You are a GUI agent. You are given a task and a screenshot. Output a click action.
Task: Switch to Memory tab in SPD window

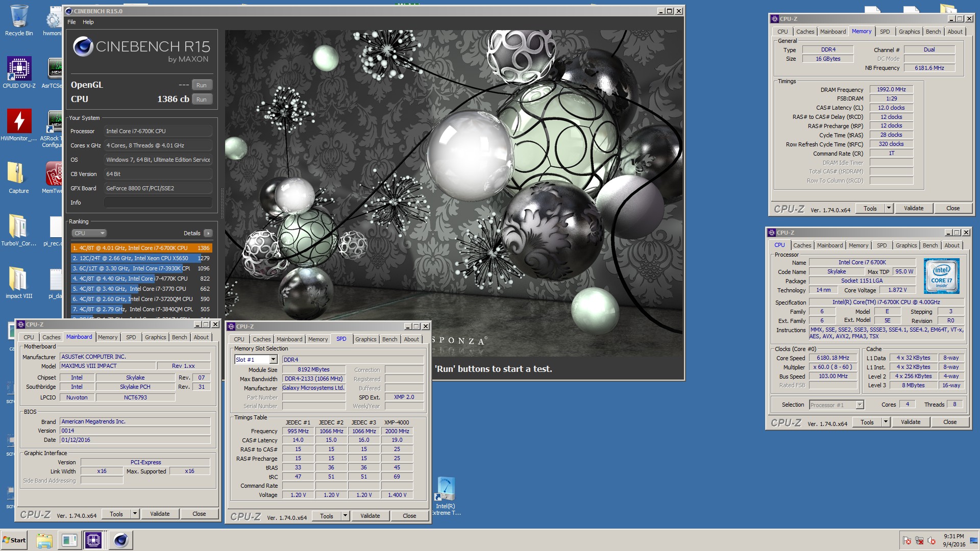tap(318, 339)
